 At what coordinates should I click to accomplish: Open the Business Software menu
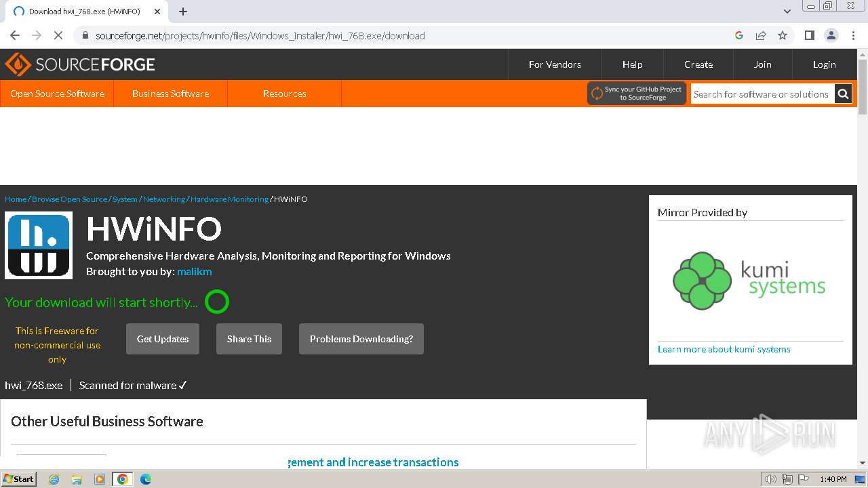171,94
